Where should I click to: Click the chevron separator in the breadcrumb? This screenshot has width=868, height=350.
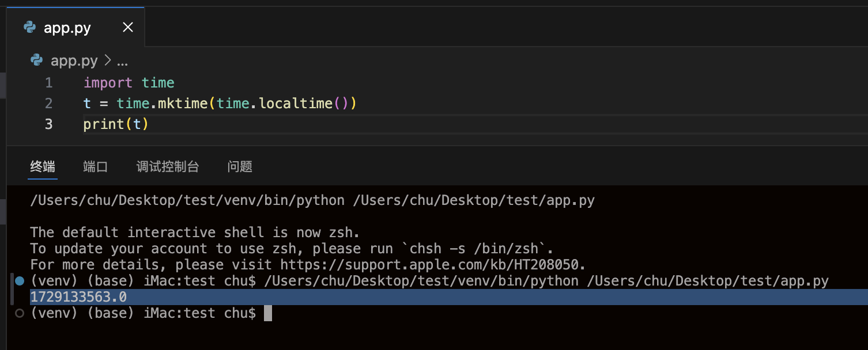(x=107, y=60)
